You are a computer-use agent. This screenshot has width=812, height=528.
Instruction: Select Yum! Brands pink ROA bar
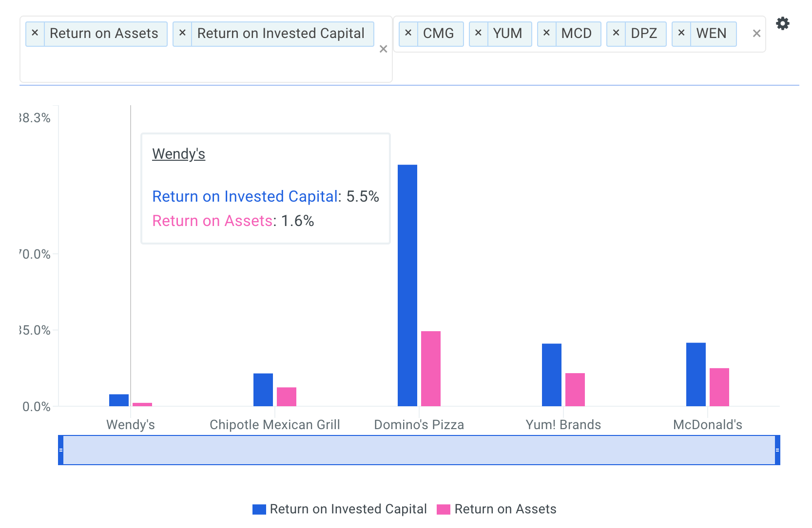coord(575,390)
